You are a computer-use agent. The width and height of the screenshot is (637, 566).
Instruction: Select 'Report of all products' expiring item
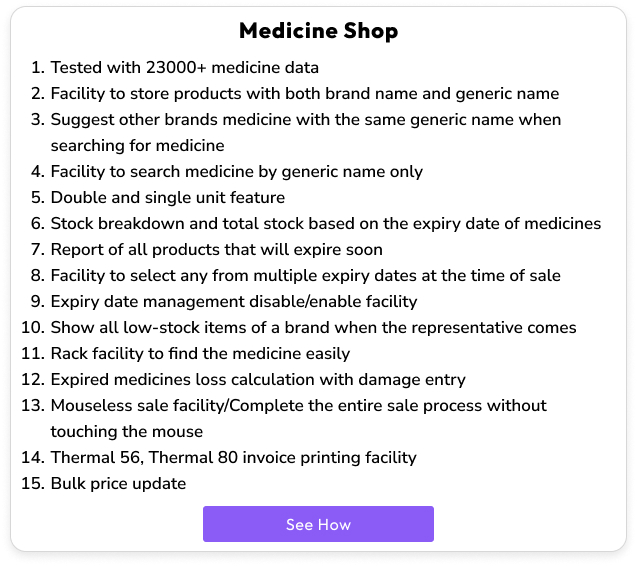click(217, 250)
